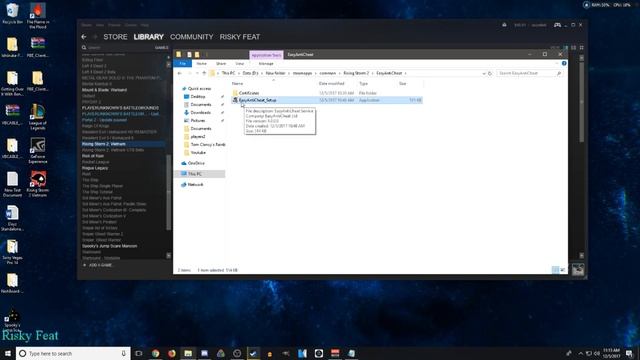The height and width of the screenshot is (360, 640).
Task: Switch to the Steam LIBRARY tab
Action: pos(149,37)
